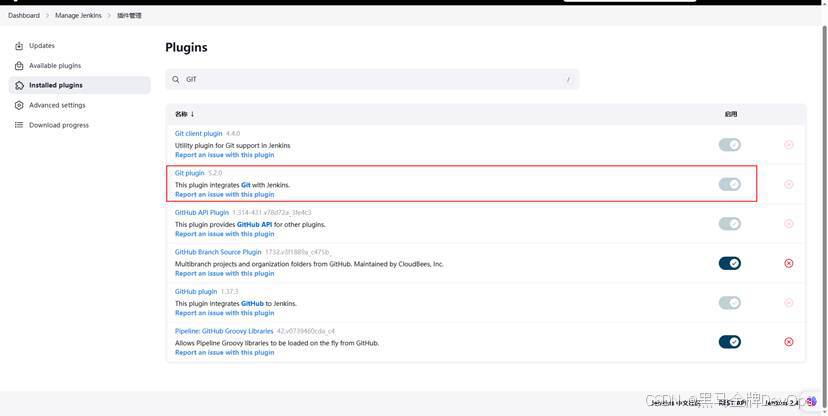
Task: Click the bold Git link in description
Action: coord(246,185)
